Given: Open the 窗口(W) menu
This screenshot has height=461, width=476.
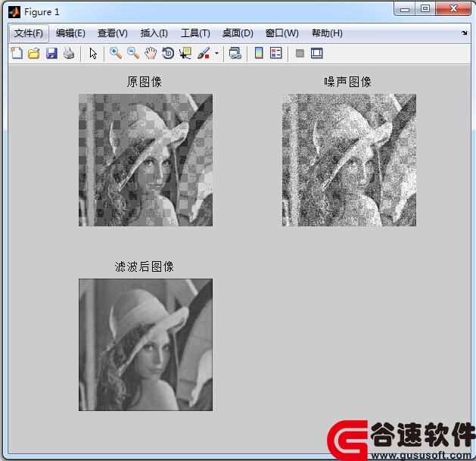Looking at the screenshot, I should pos(282,33).
